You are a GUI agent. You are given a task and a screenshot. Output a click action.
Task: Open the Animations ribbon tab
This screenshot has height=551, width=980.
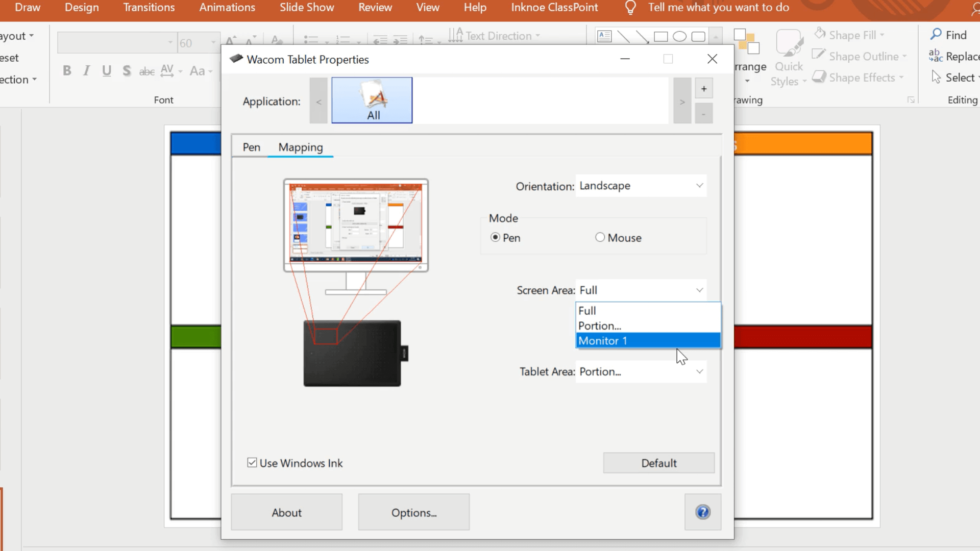pyautogui.click(x=227, y=8)
